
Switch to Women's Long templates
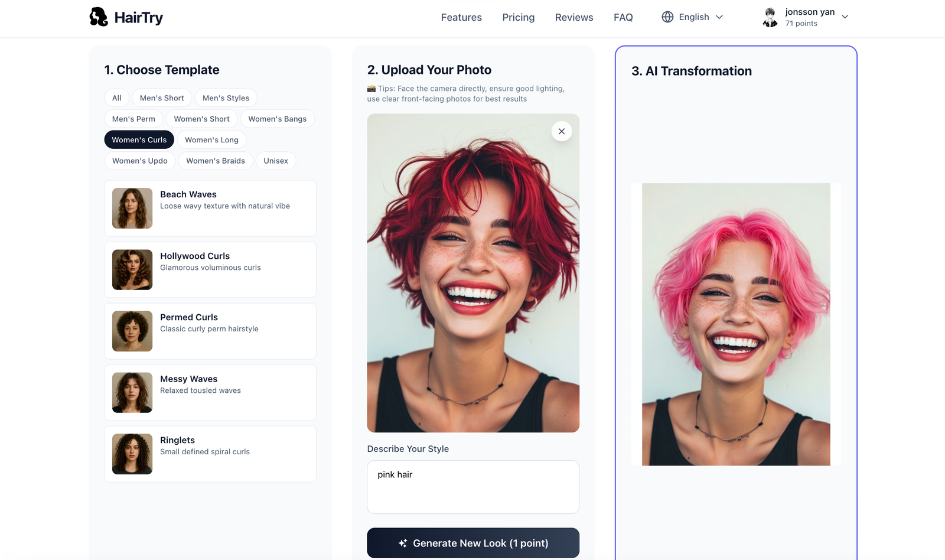211,140
